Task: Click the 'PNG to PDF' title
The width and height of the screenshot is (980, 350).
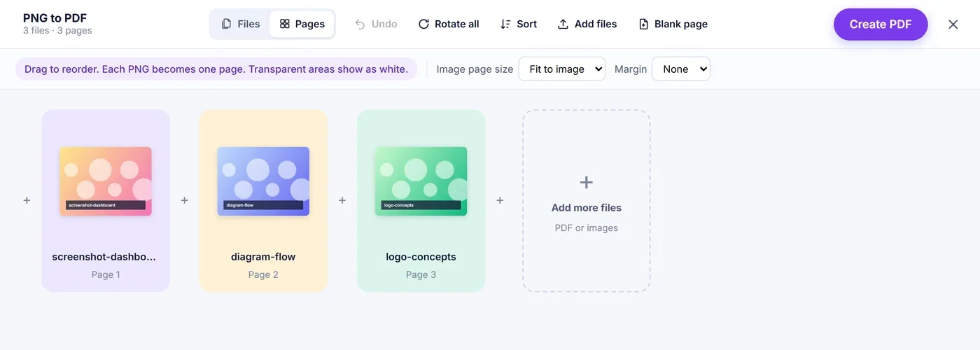Action: point(55,18)
